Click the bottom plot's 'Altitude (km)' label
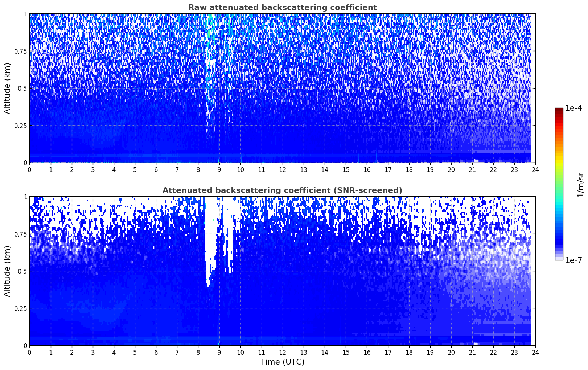This screenshot has height=370, width=588. tap(8, 271)
